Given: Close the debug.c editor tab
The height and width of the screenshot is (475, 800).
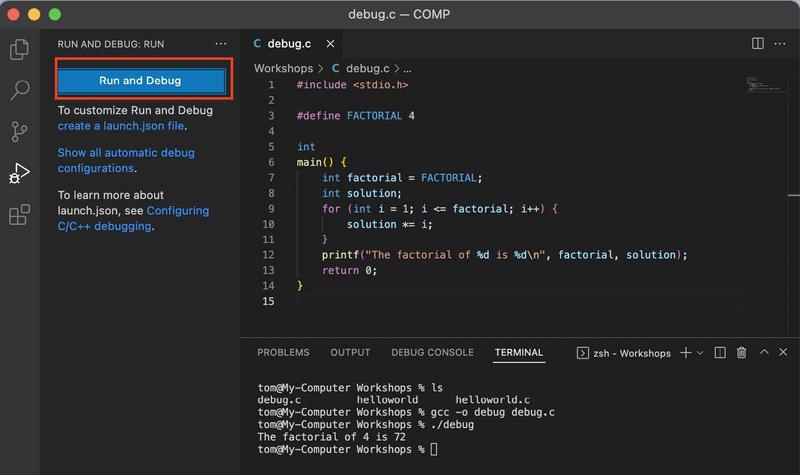Looking at the screenshot, I should (x=328, y=44).
